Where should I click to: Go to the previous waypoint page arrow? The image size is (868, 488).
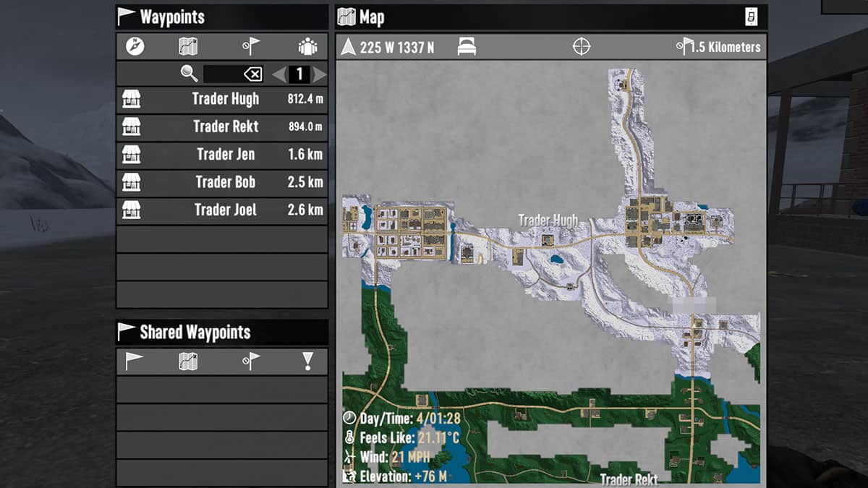point(278,74)
